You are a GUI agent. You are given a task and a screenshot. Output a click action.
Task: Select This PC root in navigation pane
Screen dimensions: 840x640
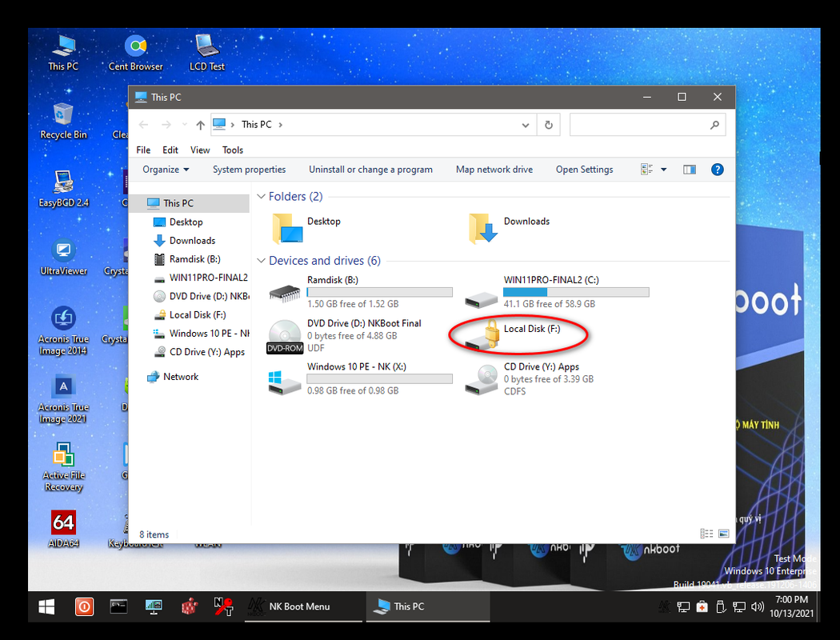(178, 203)
